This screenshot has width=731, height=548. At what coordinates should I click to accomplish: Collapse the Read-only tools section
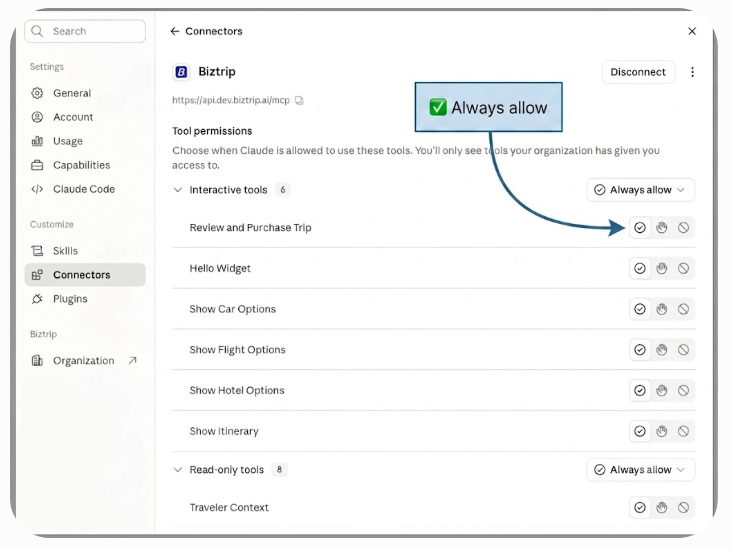(178, 470)
